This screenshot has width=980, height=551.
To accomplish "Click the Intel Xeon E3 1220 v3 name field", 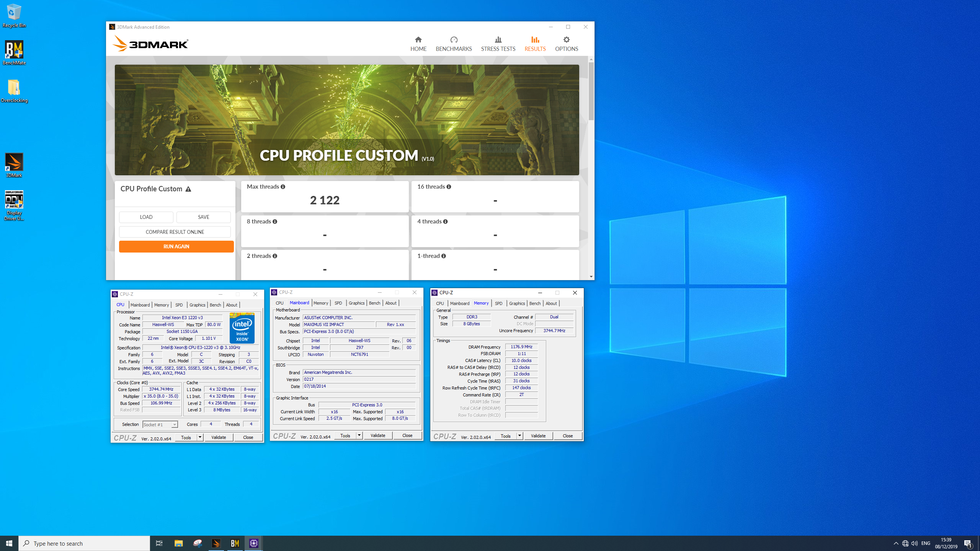I will [x=182, y=318].
